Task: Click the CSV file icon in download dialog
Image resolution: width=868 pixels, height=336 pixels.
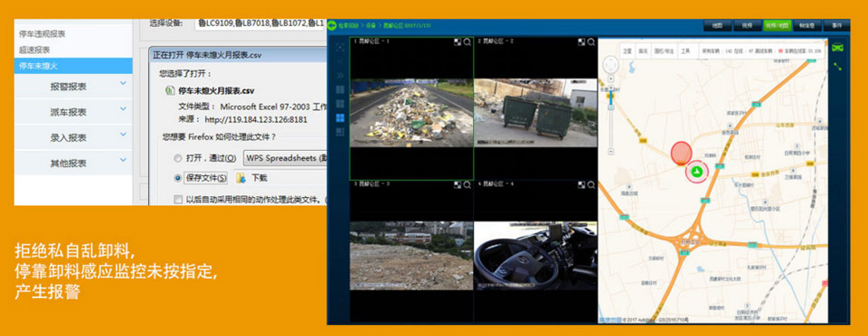Action: 169,90
